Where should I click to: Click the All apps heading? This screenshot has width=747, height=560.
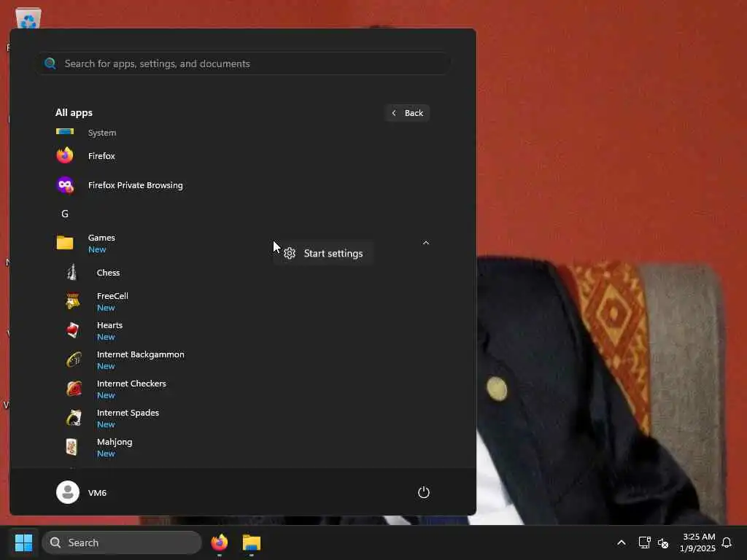coord(74,112)
